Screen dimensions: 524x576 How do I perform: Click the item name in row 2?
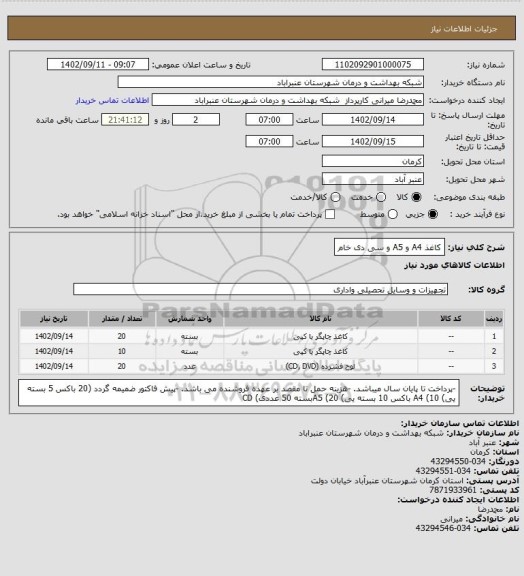pyautogui.click(x=320, y=351)
